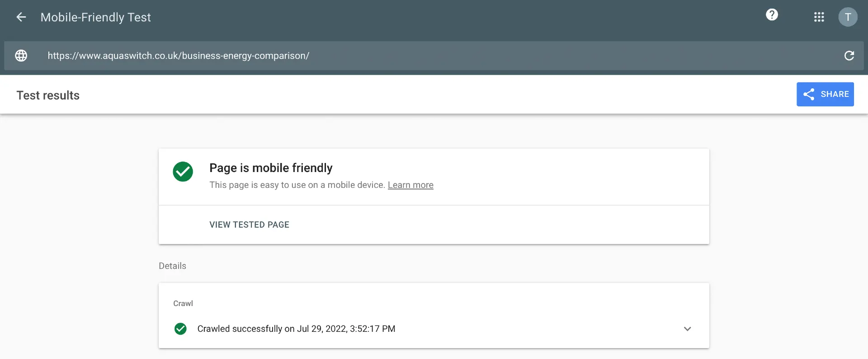Open the Google apps grid
868x359 pixels.
(x=819, y=17)
